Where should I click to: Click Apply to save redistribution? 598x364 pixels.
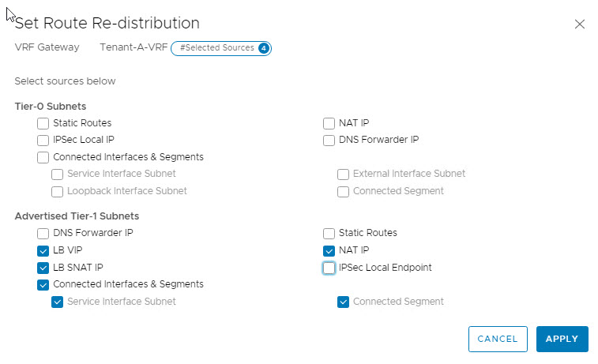pyautogui.click(x=562, y=339)
